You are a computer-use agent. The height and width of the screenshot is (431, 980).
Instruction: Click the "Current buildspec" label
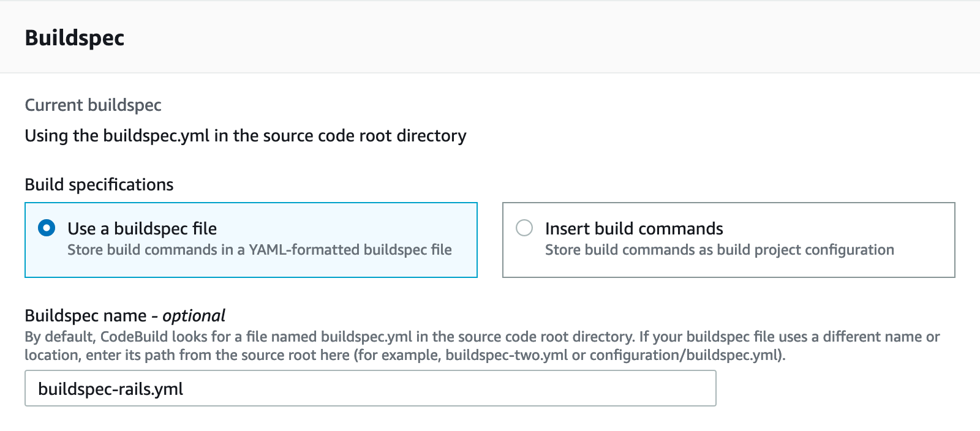93,105
